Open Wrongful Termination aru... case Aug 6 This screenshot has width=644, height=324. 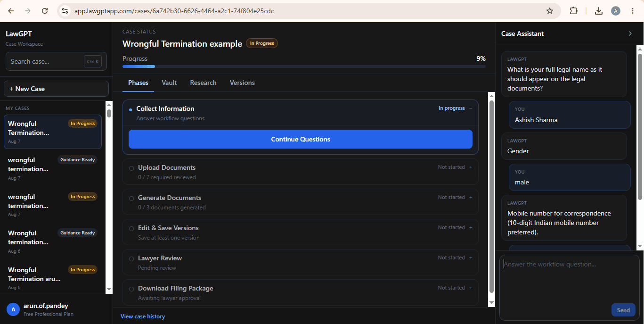click(53, 278)
